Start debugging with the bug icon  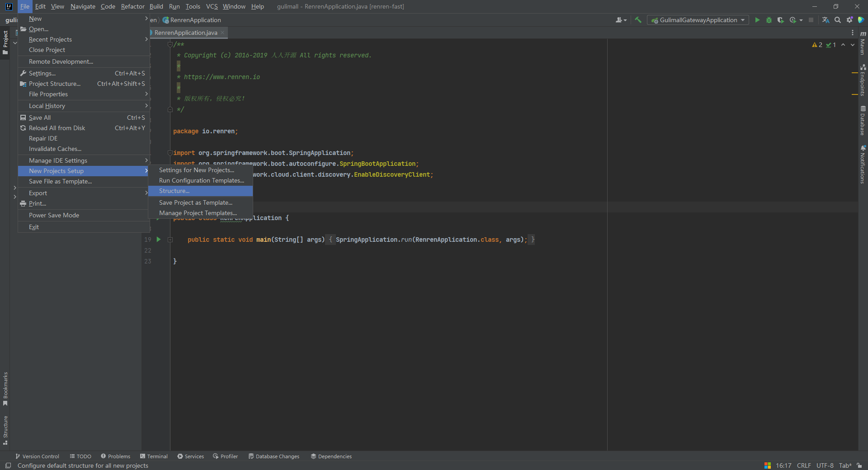769,20
